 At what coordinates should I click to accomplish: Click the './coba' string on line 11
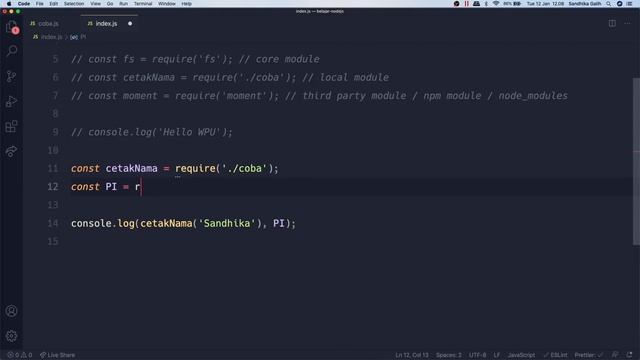[x=244, y=169]
